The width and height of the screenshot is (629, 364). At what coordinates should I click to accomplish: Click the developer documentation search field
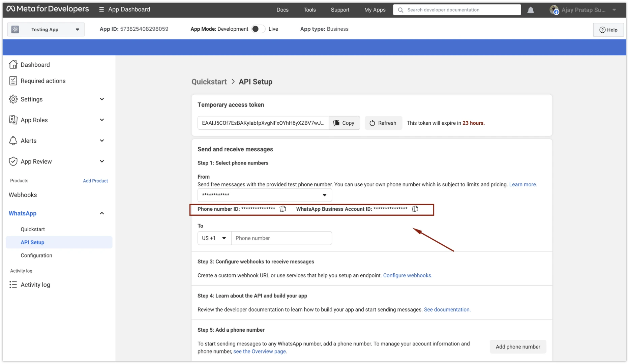click(x=457, y=10)
